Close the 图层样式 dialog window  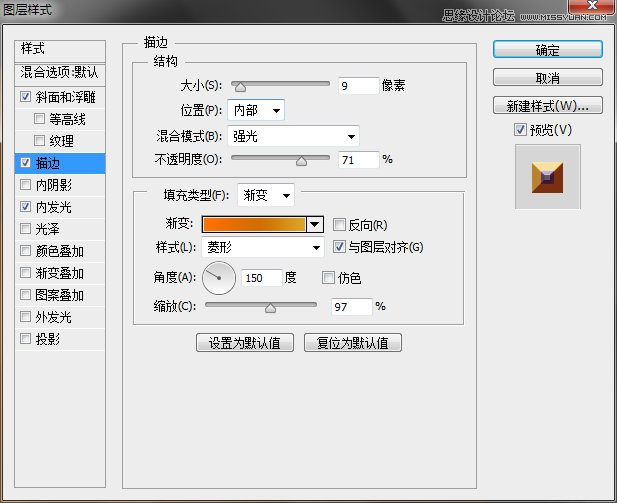click(x=591, y=6)
